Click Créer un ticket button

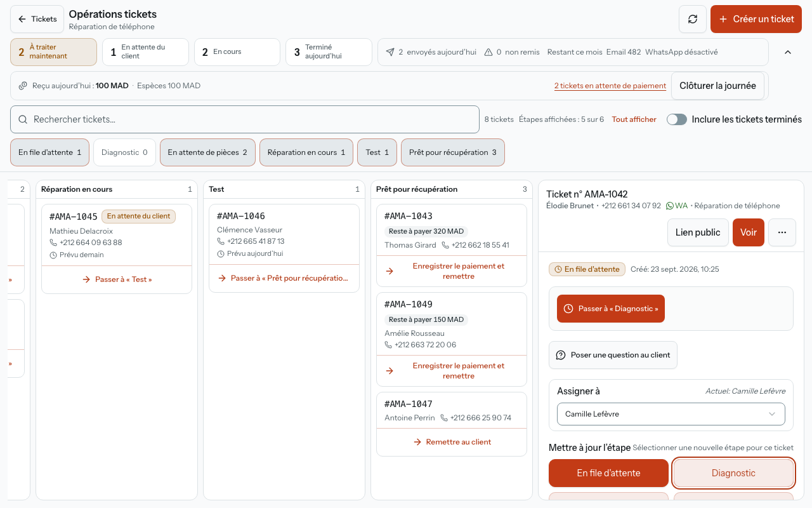756,19
